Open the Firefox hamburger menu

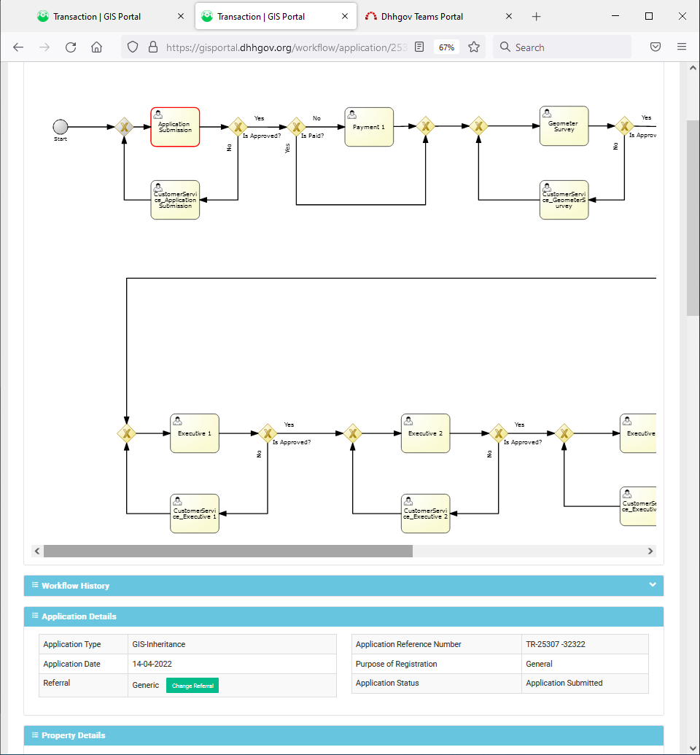[682, 47]
